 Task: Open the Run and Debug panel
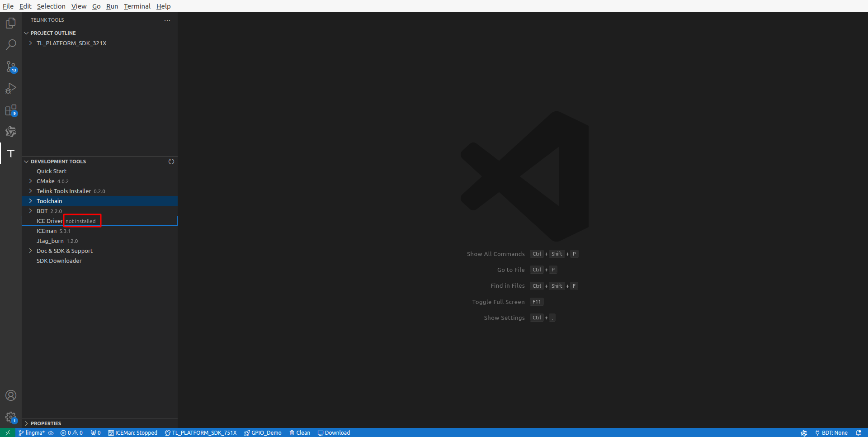[10, 88]
